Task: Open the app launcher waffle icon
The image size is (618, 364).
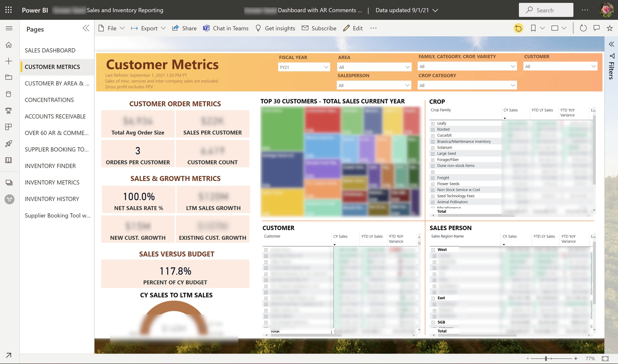Action: point(8,10)
